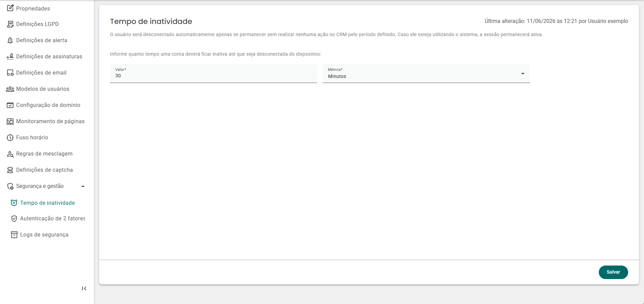Click the Valor input field
644x304 pixels.
214,74
